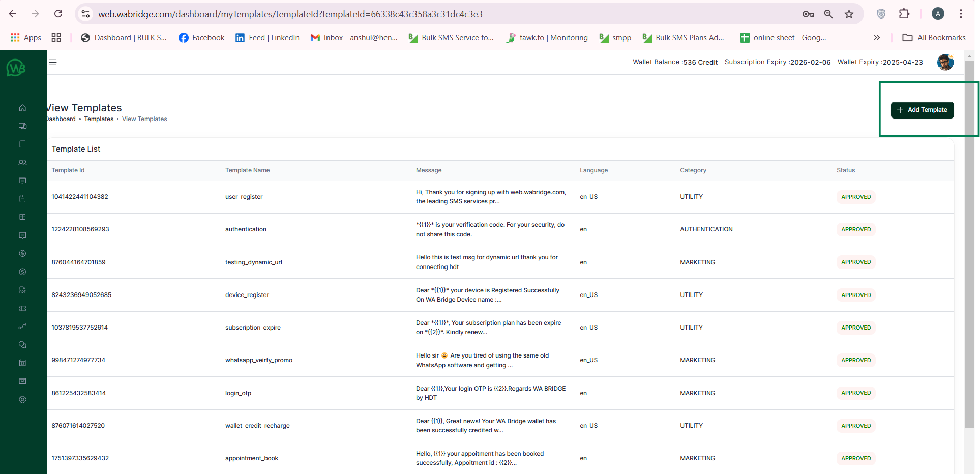
Task: Go to the Templates breadcrumb
Action: (99, 119)
